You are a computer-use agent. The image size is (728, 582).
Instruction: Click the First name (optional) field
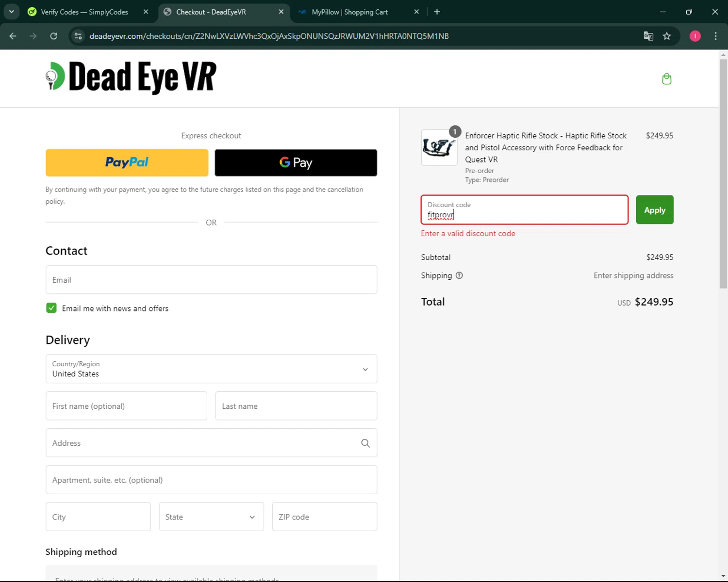pos(126,406)
